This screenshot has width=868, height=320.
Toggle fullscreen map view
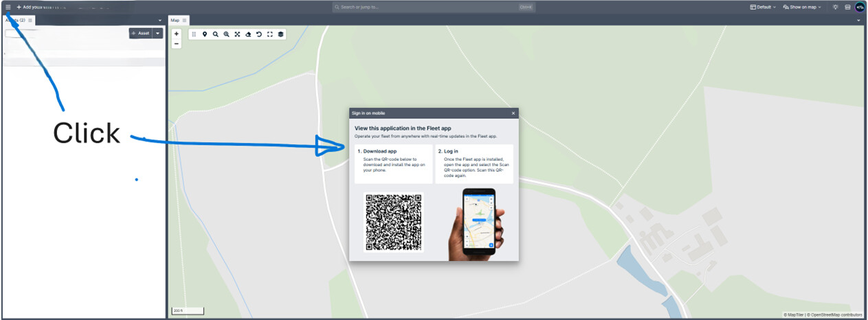pyautogui.click(x=269, y=34)
